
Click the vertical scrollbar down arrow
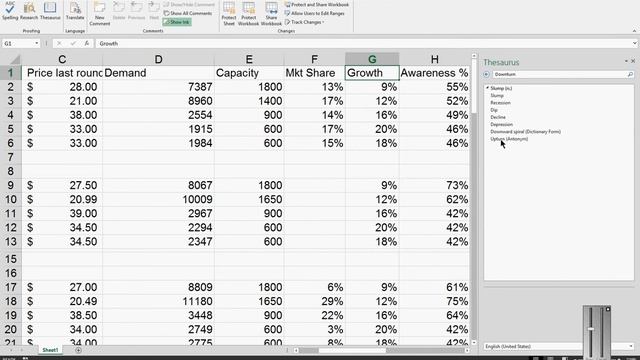coord(474,342)
